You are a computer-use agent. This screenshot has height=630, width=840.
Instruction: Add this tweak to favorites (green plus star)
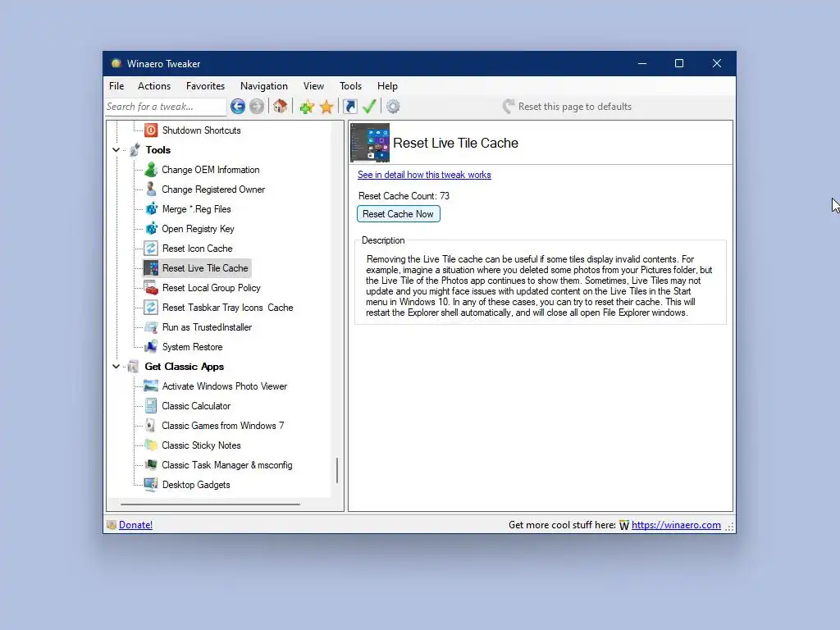(307, 107)
